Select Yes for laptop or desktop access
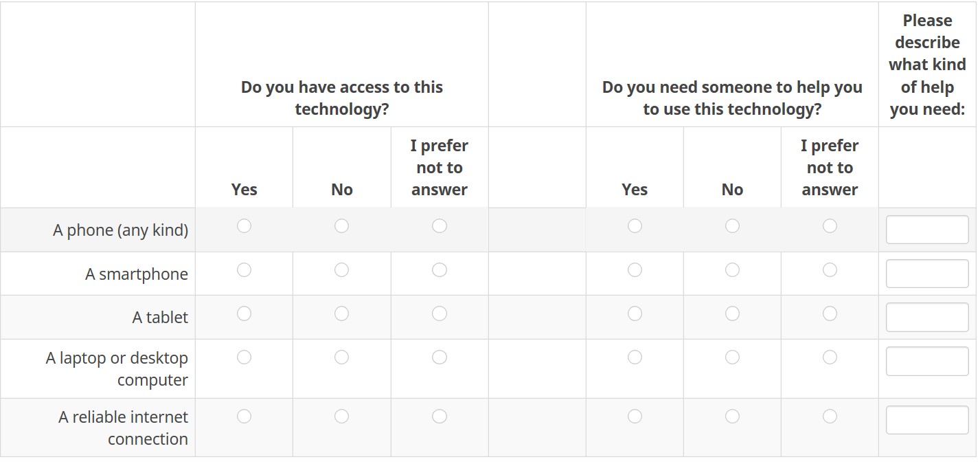This screenshot has width=980, height=464. pyautogui.click(x=244, y=357)
